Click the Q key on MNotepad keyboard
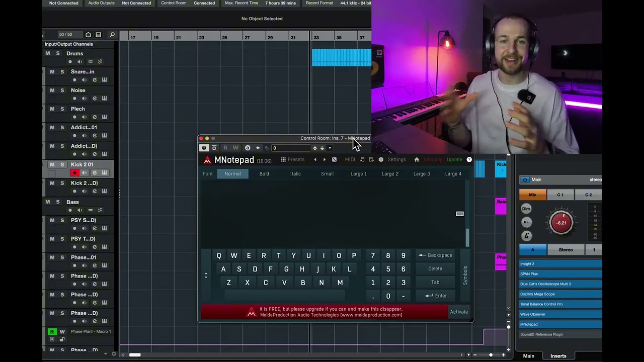Screen dimensions: 644x362 coord(219,255)
